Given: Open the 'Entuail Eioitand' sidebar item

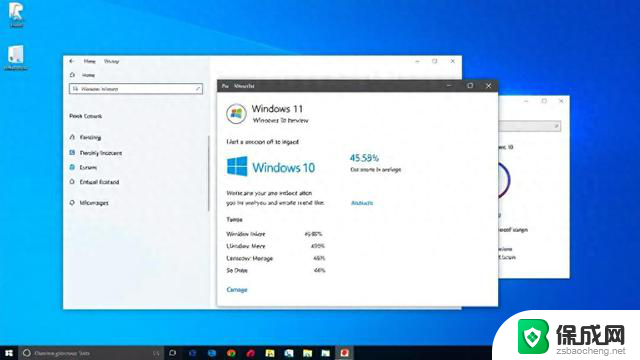Looking at the screenshot, I should pos(99,182).
